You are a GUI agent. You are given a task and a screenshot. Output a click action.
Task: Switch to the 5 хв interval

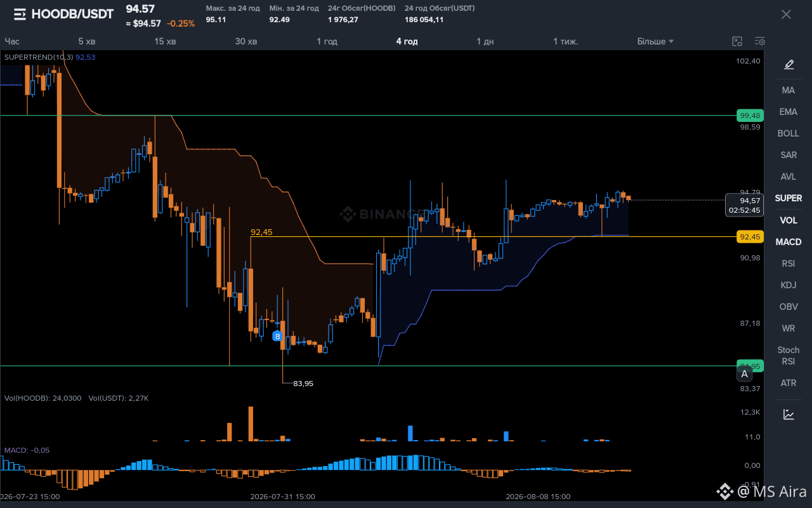(87, 41)
